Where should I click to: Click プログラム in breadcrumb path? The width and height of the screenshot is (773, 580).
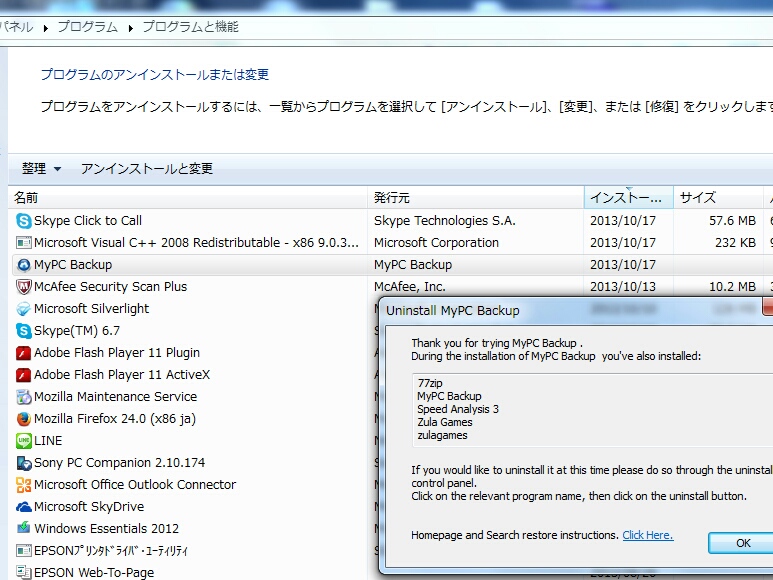pyautogui.click(x=88, y=27)
